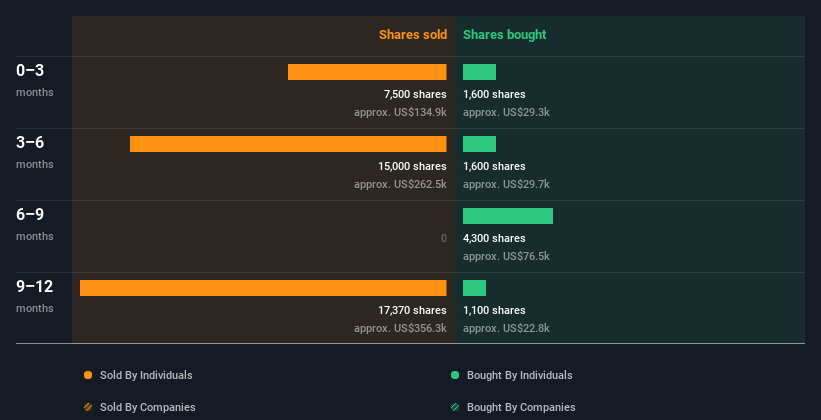This screenshot has height=420, width=821.
Task: Click the approx. US$29.7k value
Action: tap(506, 184)
